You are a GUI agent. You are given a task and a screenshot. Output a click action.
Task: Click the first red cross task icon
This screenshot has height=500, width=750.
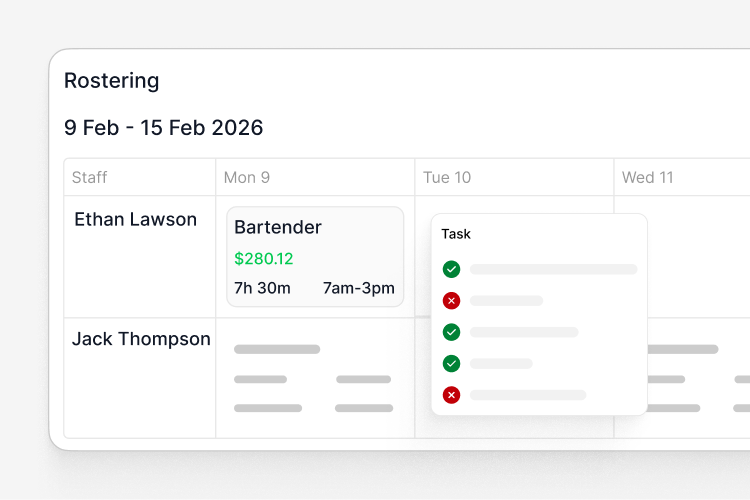click(x=451, y=301)
